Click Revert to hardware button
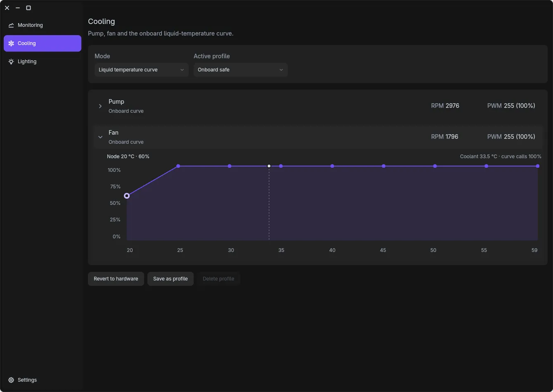Image resolution: width=553 pixels, height=392 pixels. [x=116, y=279]
